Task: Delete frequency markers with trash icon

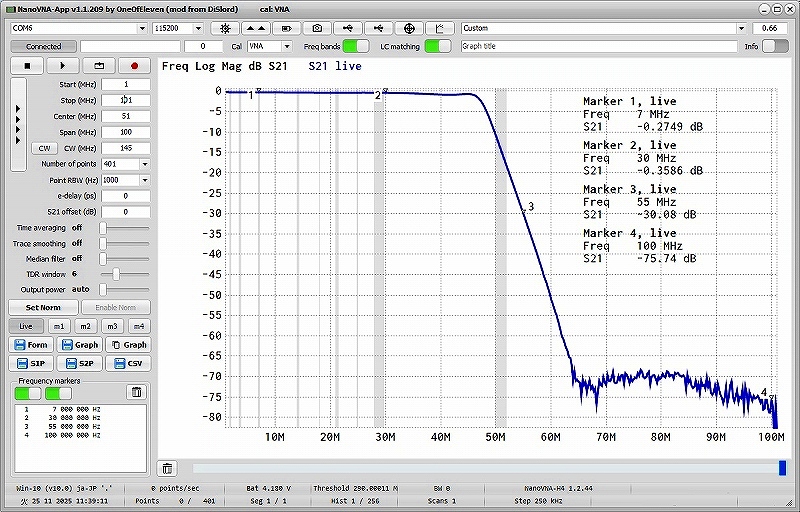Action: coord(137,392)
